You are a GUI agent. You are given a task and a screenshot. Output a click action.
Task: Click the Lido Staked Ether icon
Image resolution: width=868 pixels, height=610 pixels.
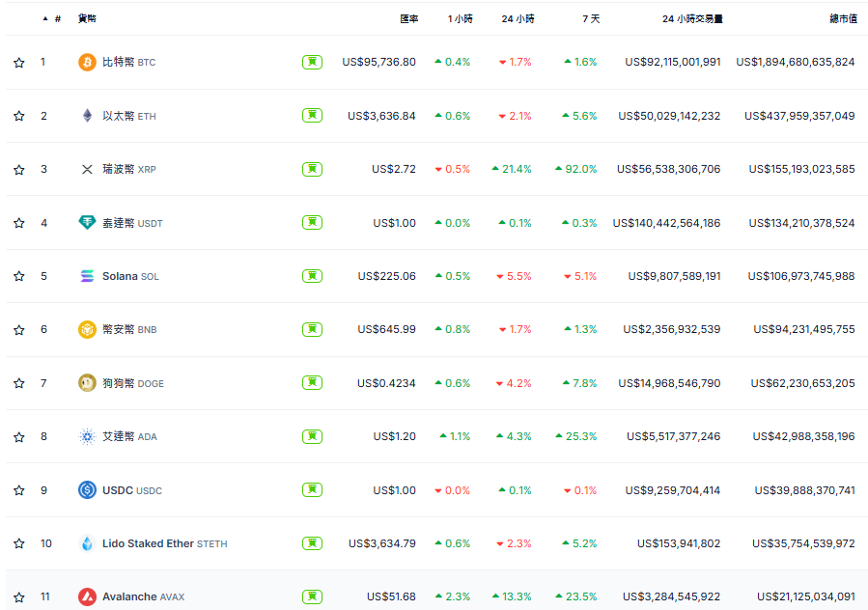pyautogui.click(x=86, y=543)
